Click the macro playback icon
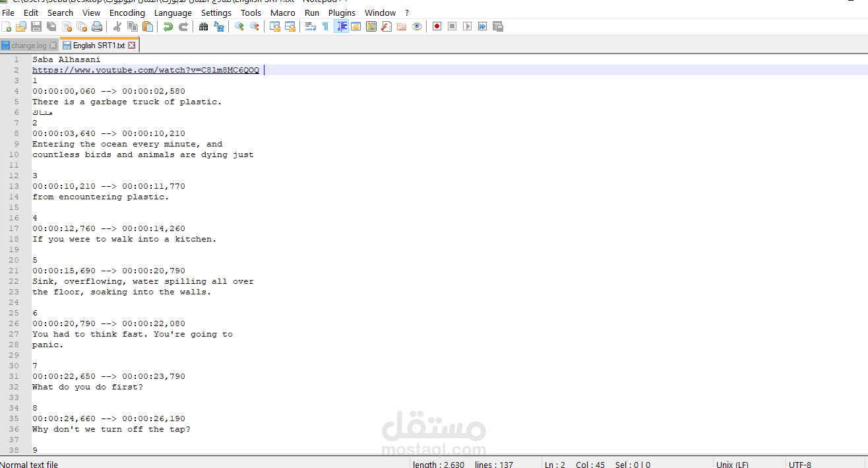This screenshot has height=468, width=868. pyautogui.click(x=467, y=26)
